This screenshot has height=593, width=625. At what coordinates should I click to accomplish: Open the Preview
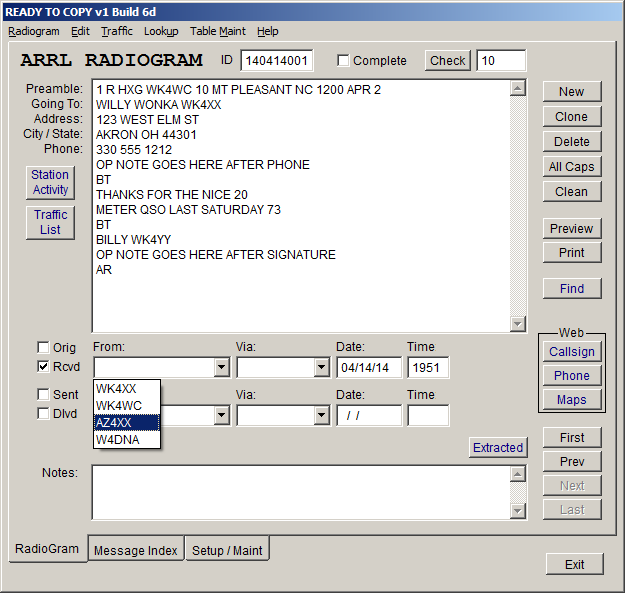572,228
